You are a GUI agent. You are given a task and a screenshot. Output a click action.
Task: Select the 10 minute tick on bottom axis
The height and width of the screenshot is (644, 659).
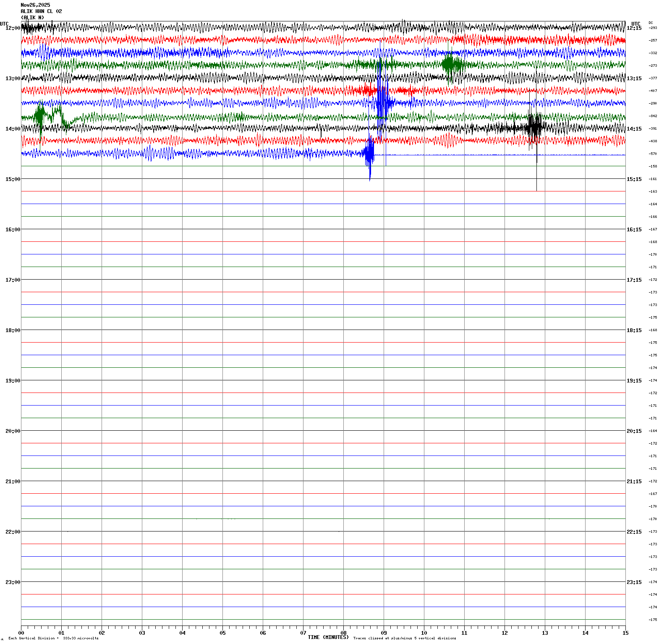[x=424, y=633]
